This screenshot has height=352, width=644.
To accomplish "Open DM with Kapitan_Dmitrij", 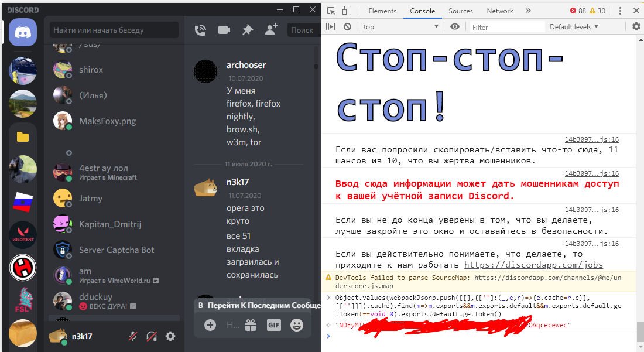I will click(114, 224).
